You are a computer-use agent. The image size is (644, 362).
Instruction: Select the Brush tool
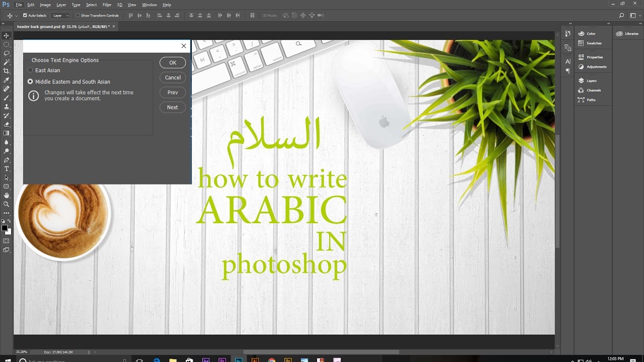point(7,98)
